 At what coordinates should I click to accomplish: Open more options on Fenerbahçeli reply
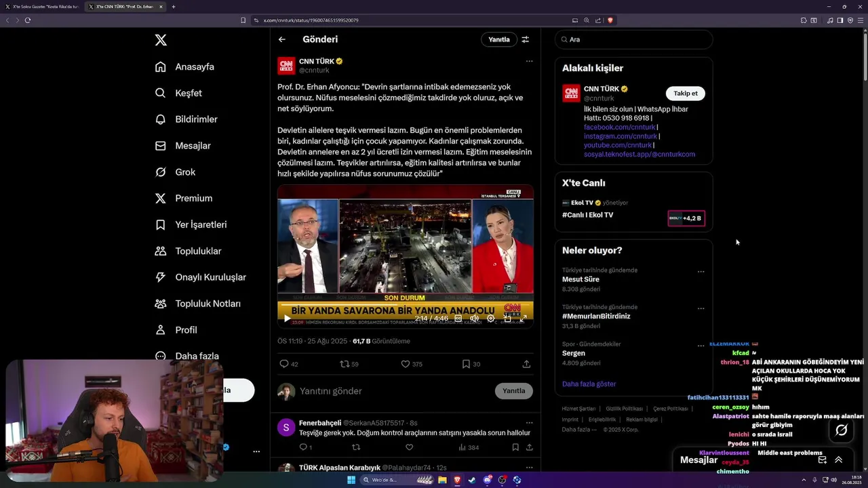(529, 422)
